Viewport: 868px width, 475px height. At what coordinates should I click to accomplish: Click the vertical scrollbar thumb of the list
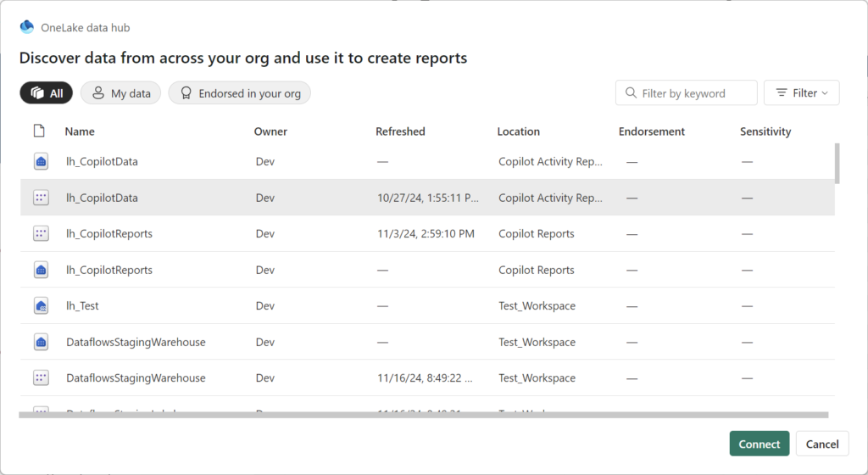tap(837, 164)
